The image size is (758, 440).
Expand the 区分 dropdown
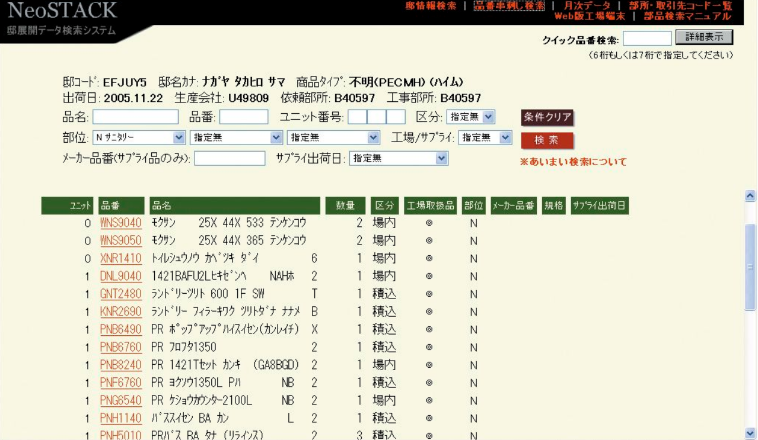click(x=470, y=117)
